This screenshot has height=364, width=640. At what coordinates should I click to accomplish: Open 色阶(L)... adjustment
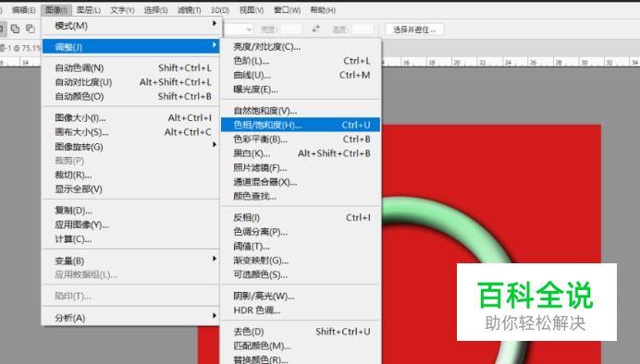[x=301, y=61]
